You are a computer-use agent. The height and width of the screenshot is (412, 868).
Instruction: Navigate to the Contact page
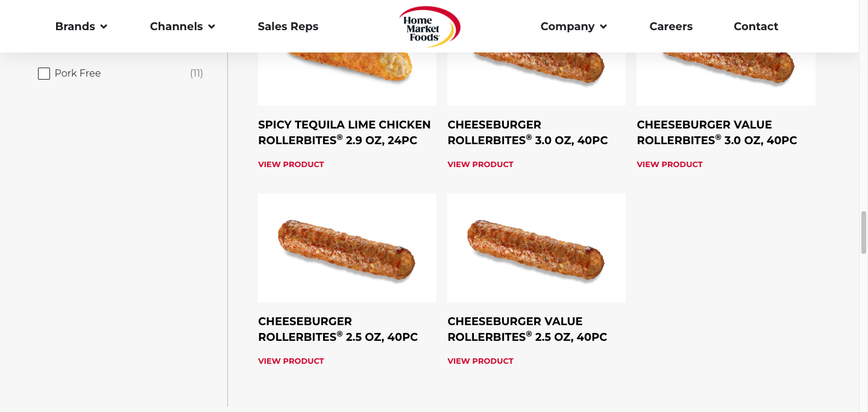tap(756, 27)
